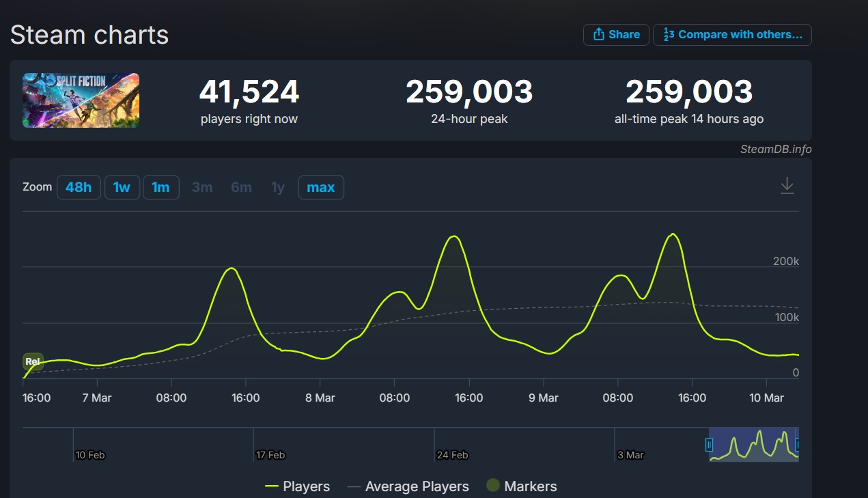Select the max zoom range
This screenshot has height=498, width=868.
pyautogui.click(x=321, y=186)
